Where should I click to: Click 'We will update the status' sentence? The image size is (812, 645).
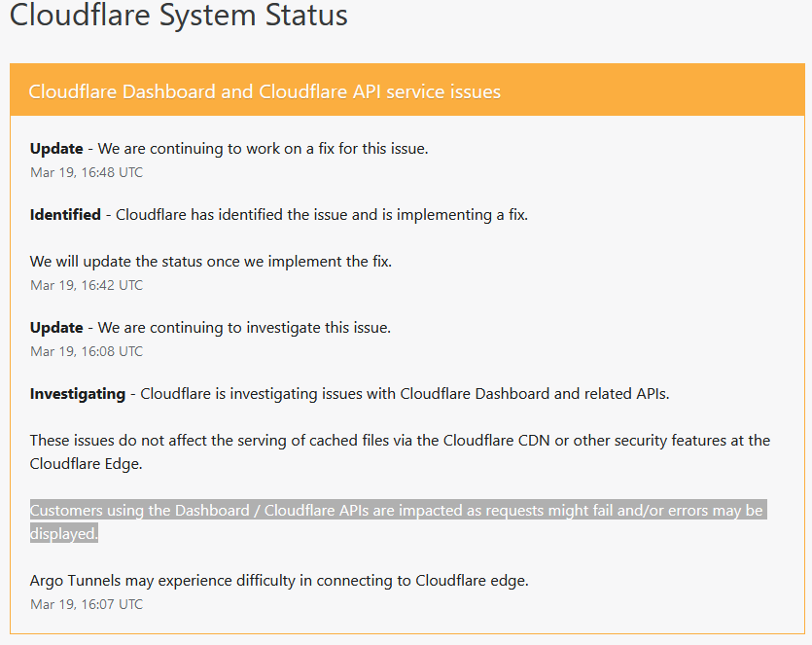[211, 261]
